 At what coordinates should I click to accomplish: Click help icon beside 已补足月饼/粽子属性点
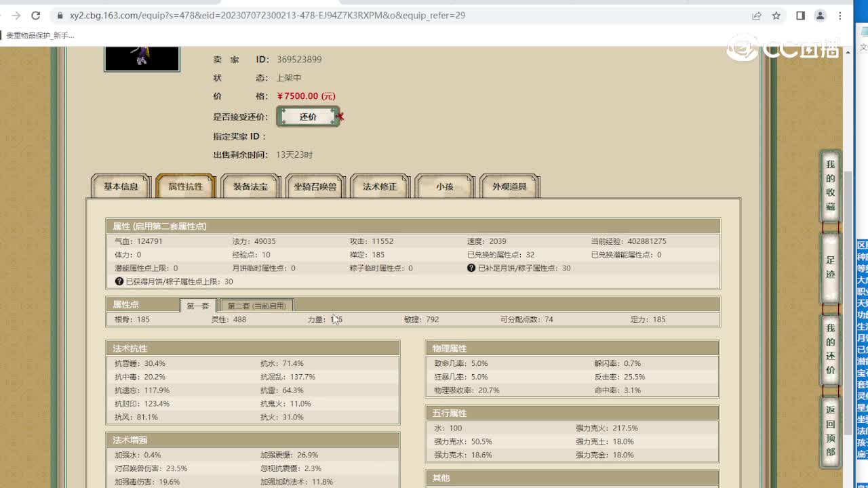pyautogui.click(x=471, y=268)
